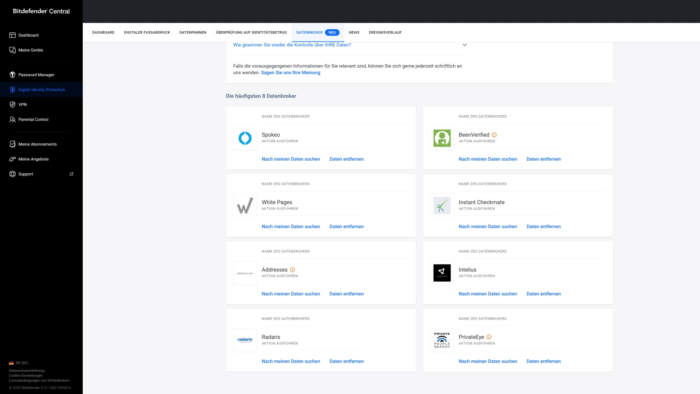
Task: Click the BeenVerified logo
Action: point(442,138)
